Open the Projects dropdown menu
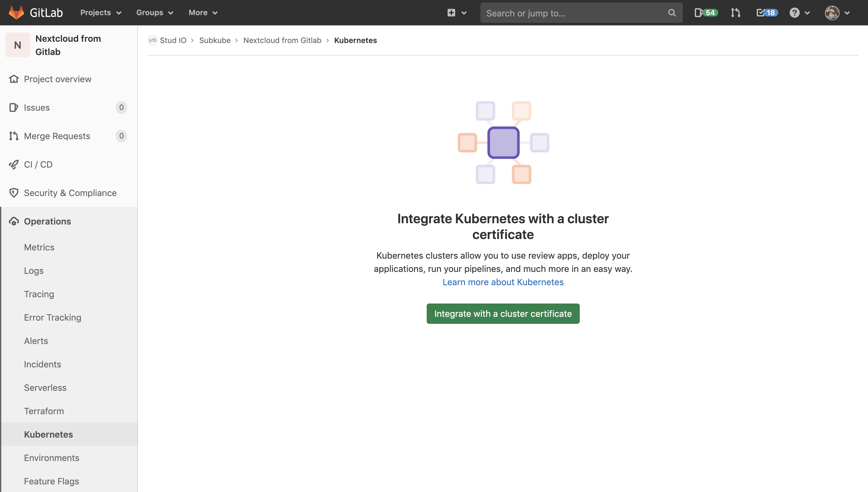The width and height of the screenshot is (868, 492). pos(101,13)
